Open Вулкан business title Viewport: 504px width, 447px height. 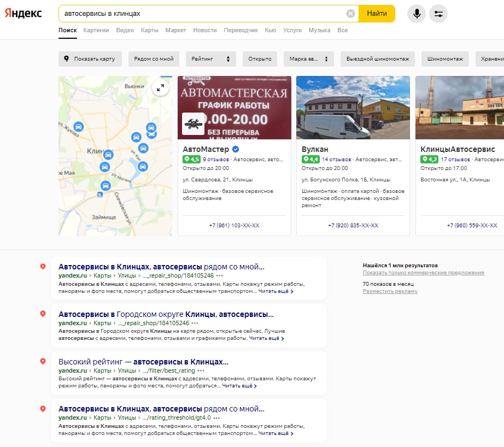pos(315,149)
